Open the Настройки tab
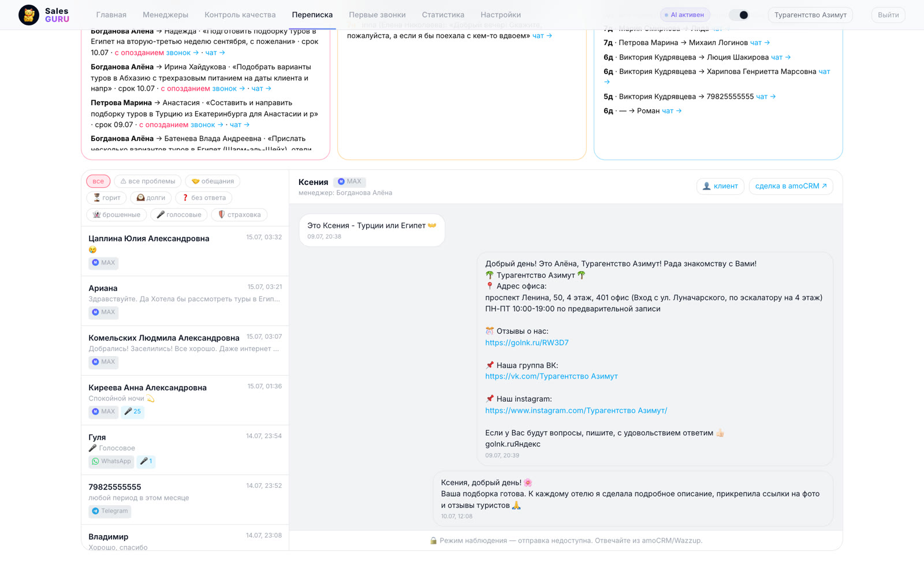Screen dimensions: 924x578 (501, 15)
